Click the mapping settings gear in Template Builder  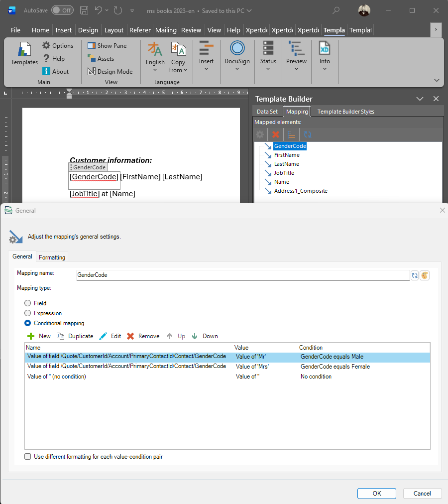(260, 134)
